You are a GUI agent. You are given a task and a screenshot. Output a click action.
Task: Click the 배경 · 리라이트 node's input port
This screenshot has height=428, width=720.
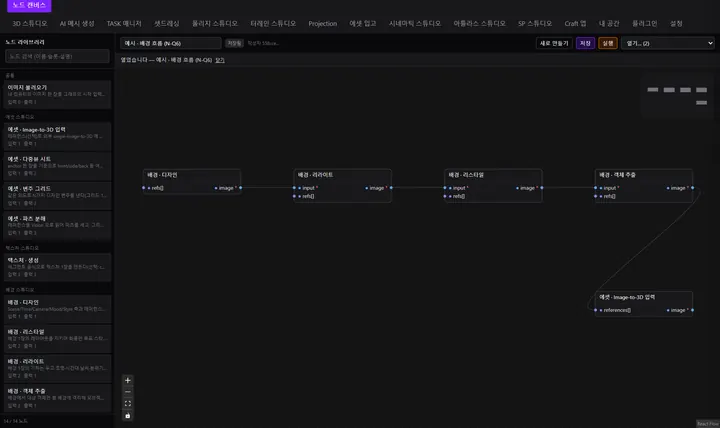294,188
